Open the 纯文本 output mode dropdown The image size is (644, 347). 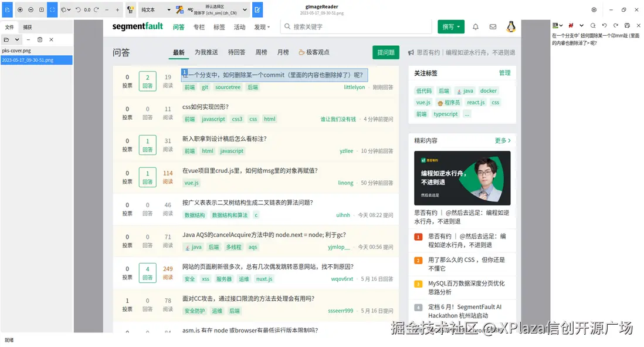(x=156, y=9)
